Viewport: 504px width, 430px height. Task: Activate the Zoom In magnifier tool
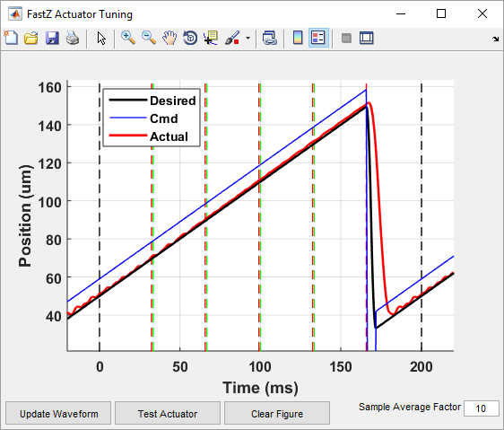128,38
